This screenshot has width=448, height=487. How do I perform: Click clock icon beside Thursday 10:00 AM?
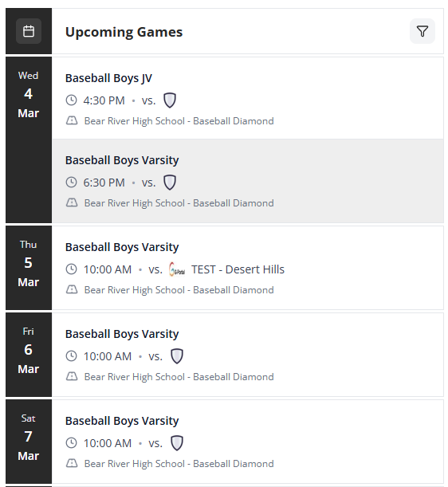(71, 269)
